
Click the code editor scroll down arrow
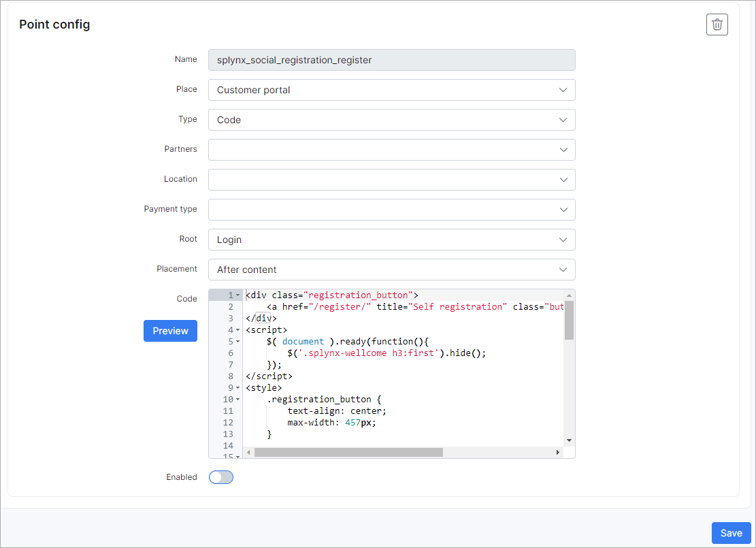[570, 440]
